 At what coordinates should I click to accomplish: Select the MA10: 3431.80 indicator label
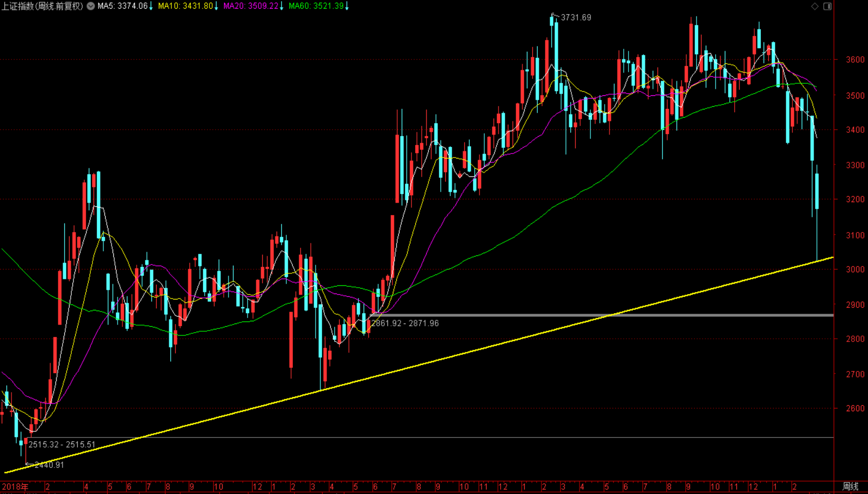(x=185, y=6)
